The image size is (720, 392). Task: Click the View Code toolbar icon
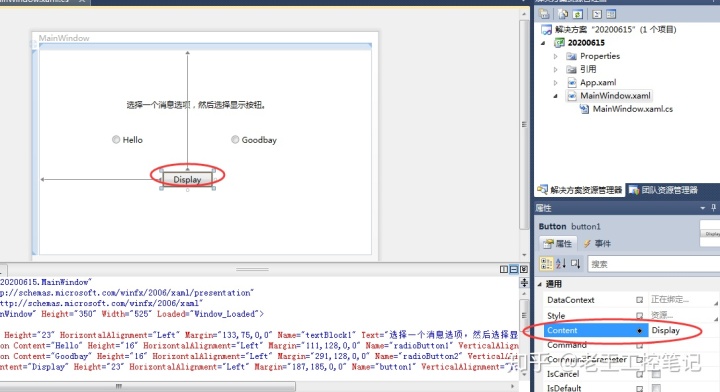point(597,14)
